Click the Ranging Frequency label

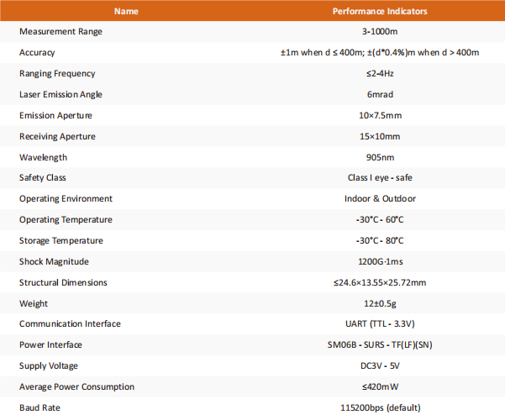(57, 73)
